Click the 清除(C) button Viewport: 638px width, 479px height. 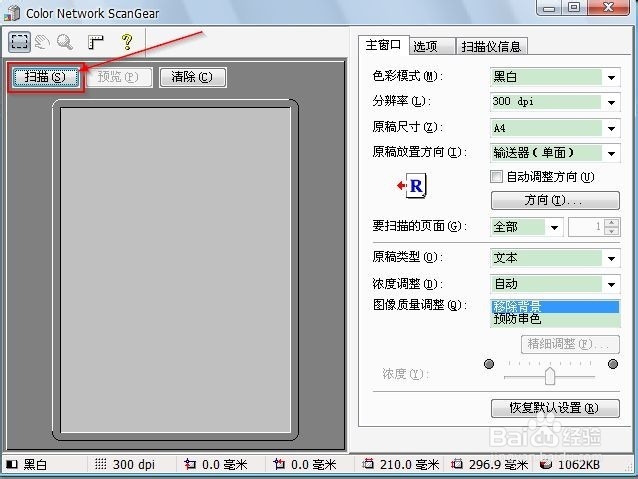(192, 77)
